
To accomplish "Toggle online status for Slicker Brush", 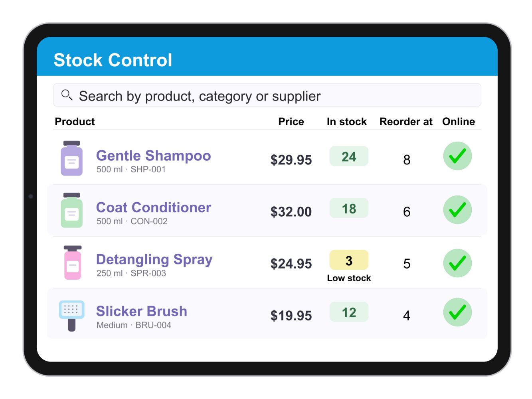I will pos(457,312).
